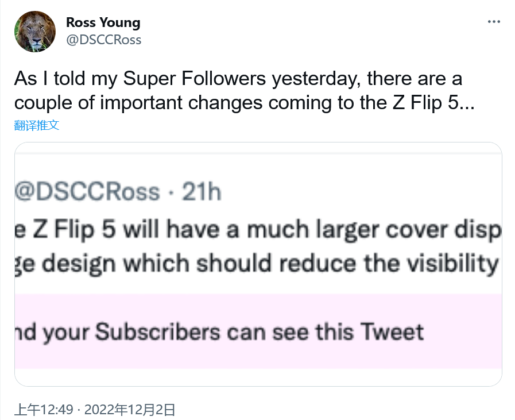Click 'couple of important changes' tweet line

click(138, 103)
